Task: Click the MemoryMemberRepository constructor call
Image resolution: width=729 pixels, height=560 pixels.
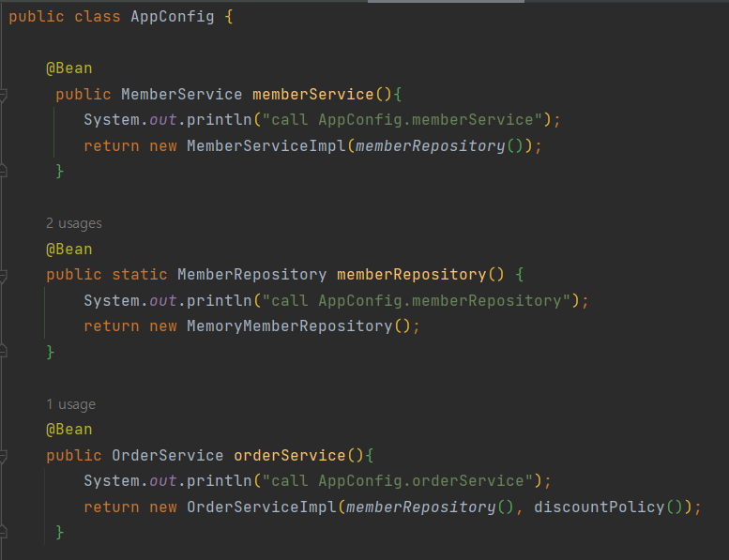Action: (290, 326)
